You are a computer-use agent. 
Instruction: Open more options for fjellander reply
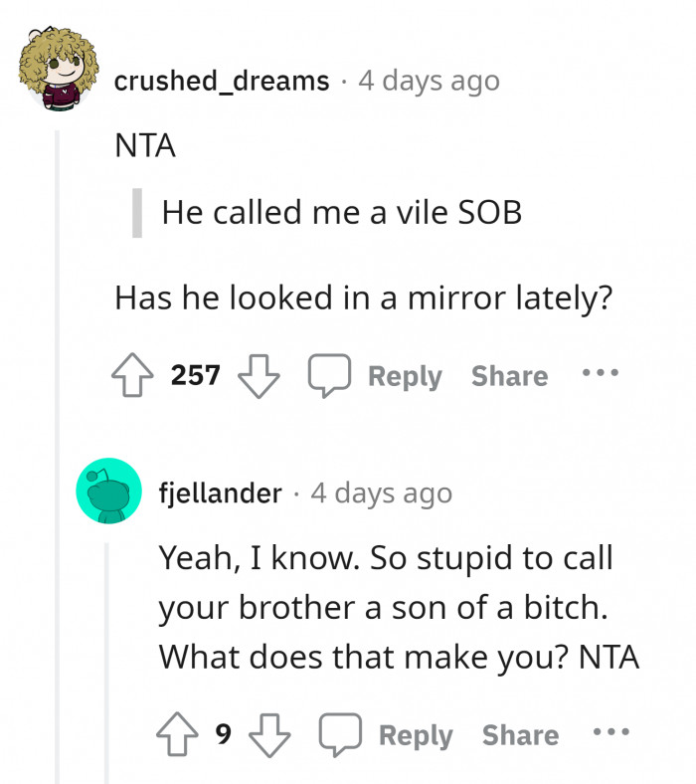[x=610, y=734]
